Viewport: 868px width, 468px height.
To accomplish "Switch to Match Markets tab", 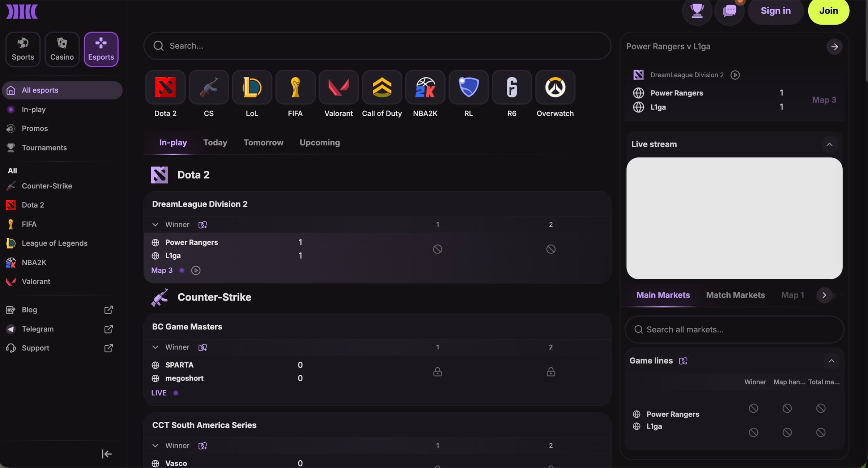I will (x=735, y=295).
